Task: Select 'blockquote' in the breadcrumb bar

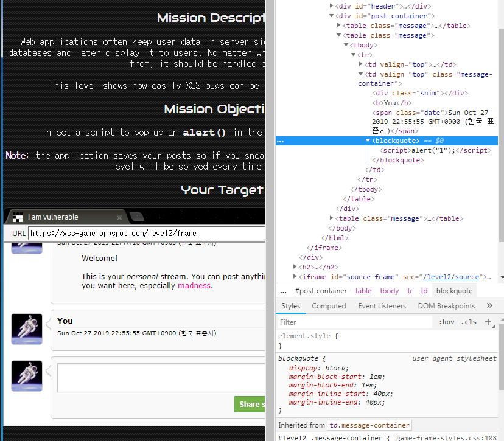Action: [454, 291]
